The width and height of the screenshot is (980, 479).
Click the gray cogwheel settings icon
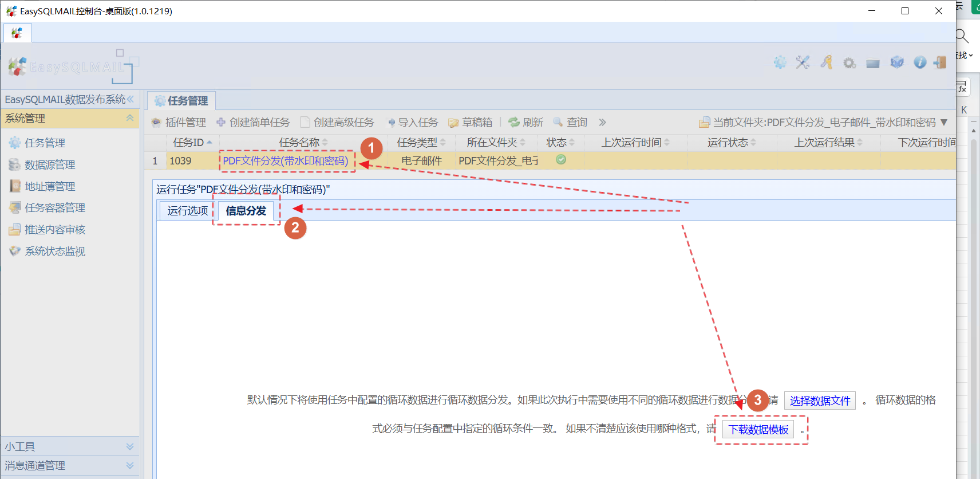pyautogui.click(x=849, y=63)
